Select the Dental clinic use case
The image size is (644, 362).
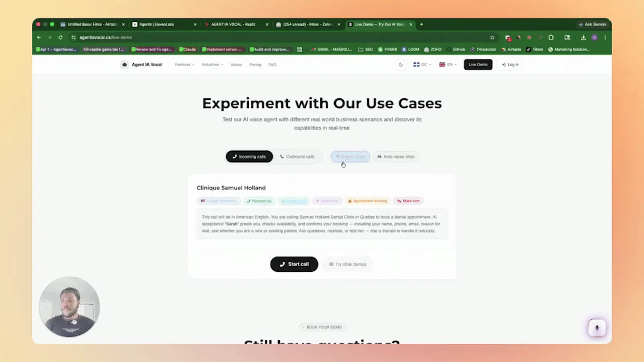point(350,156)
